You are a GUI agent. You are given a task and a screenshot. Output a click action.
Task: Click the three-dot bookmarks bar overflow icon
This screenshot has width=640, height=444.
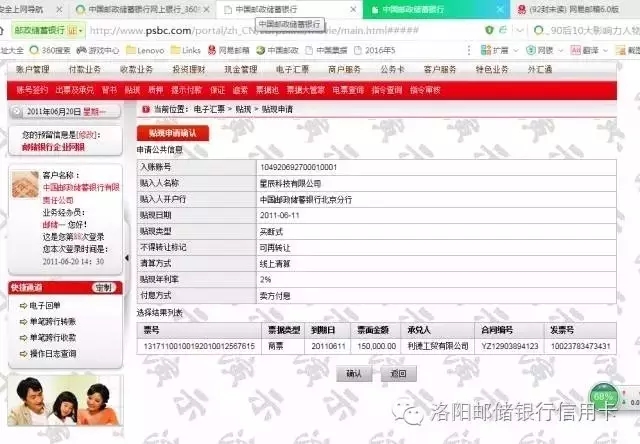click(469, 50)
